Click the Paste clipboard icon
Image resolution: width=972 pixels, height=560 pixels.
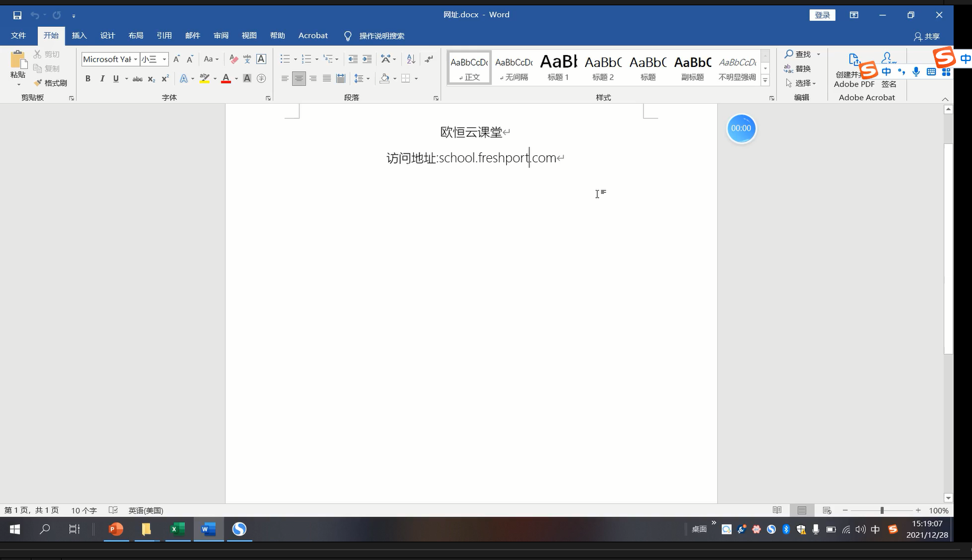18,60
